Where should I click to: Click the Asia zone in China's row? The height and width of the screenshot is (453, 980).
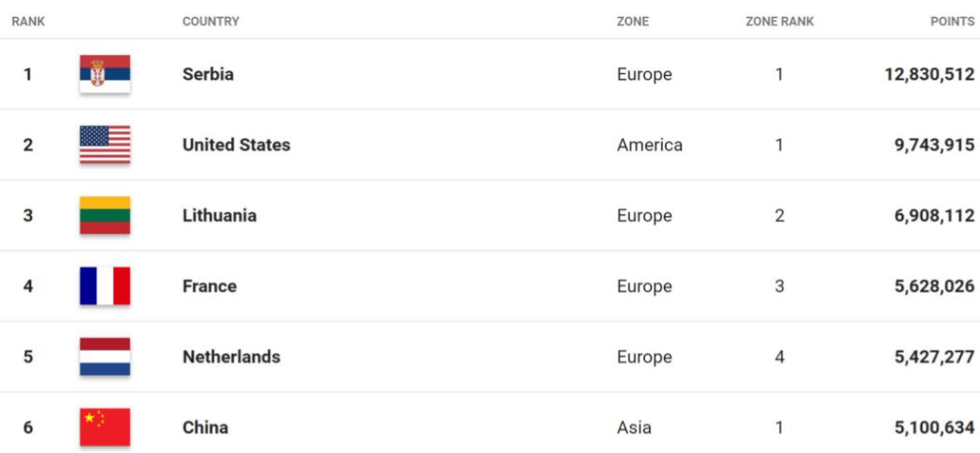click(634, 428)
